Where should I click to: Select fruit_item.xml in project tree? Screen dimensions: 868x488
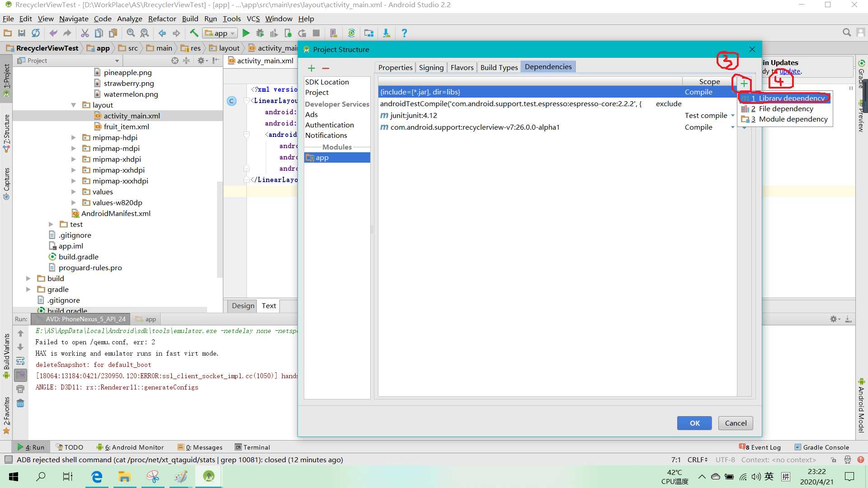coord(126,127)
